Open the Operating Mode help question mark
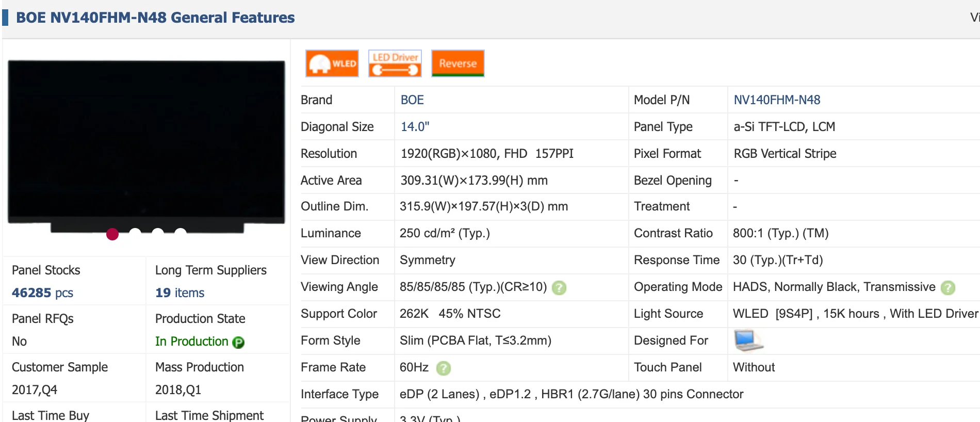 [948, 288]
